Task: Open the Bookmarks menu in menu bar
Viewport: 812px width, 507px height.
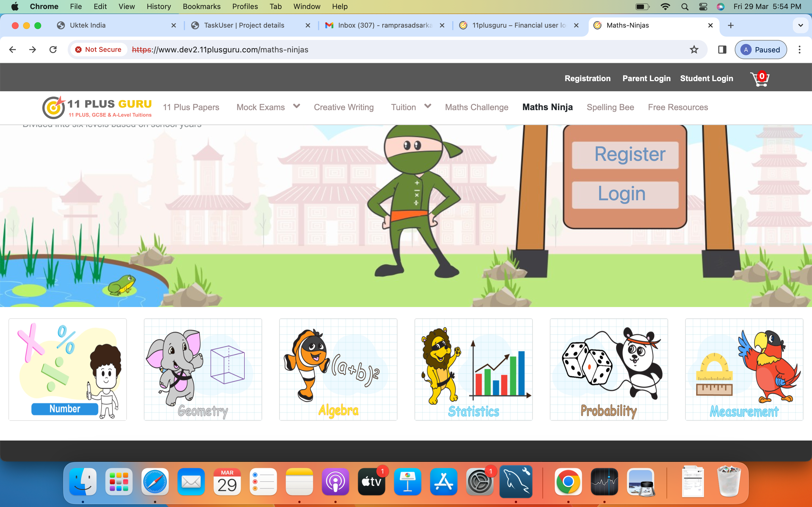Action: coord(201,6)
